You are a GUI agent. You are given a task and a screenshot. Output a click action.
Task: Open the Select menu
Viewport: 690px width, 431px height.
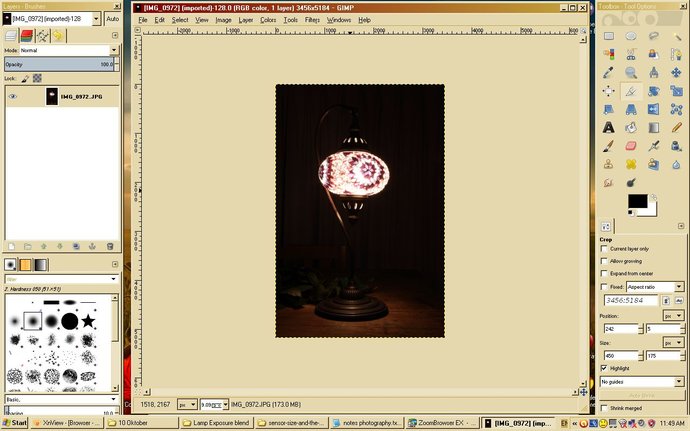coord(180,20)
